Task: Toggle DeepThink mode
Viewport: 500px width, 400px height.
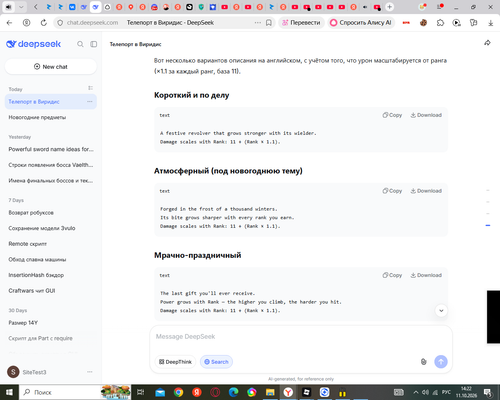Action: (175, 362)
